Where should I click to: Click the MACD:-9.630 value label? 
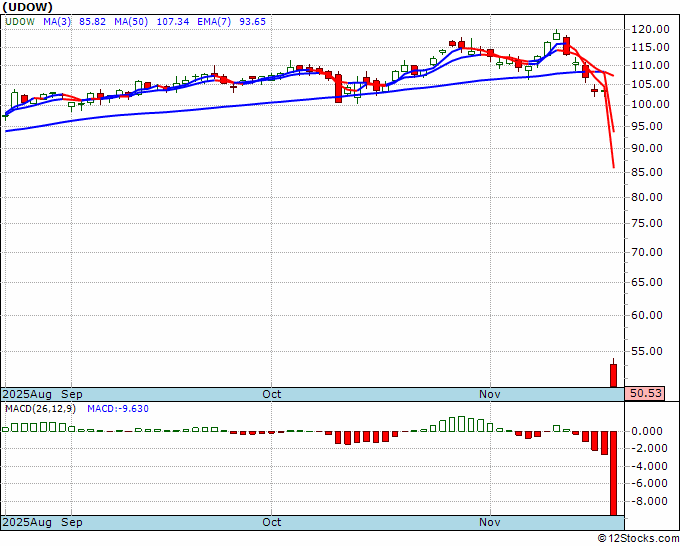coord(118,409)
